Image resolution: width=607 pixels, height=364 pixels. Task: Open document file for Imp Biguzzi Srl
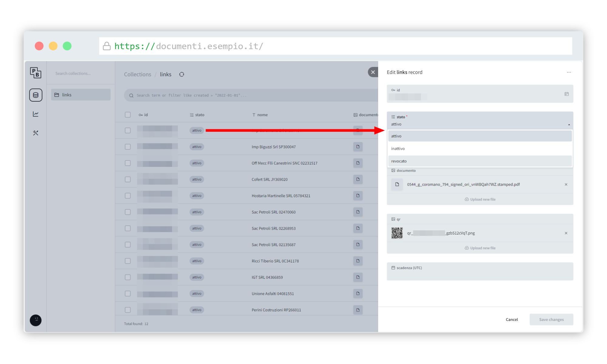[x=358, y=147]
